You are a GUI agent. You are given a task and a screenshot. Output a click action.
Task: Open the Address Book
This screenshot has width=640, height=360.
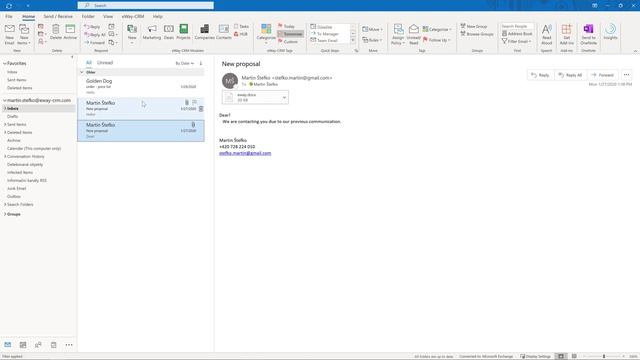click(517, 33)
